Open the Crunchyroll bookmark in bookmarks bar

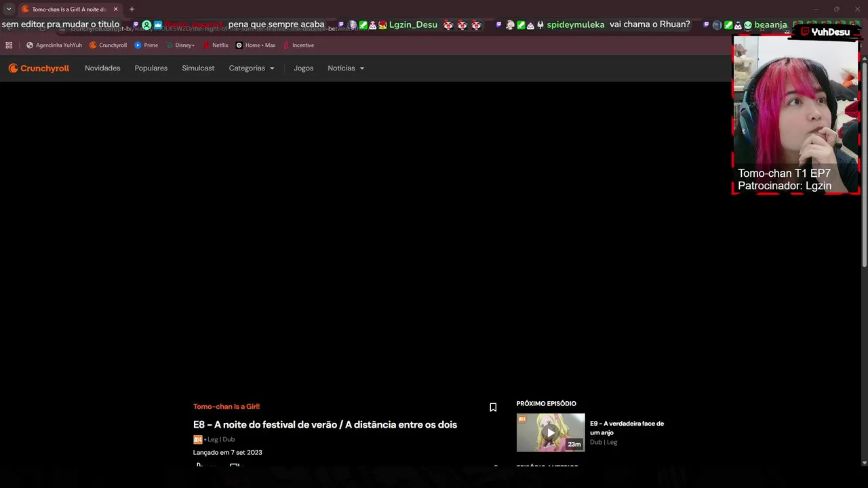[x=108, y=45]
